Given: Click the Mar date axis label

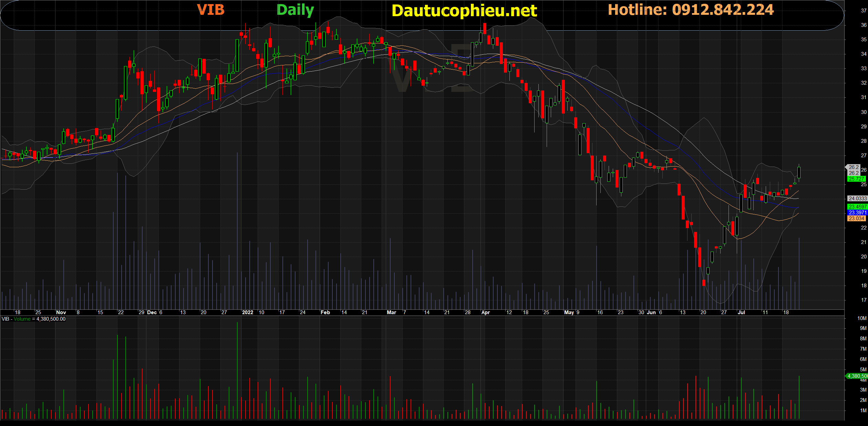Looking at the screenshot, I should [391, 312].
